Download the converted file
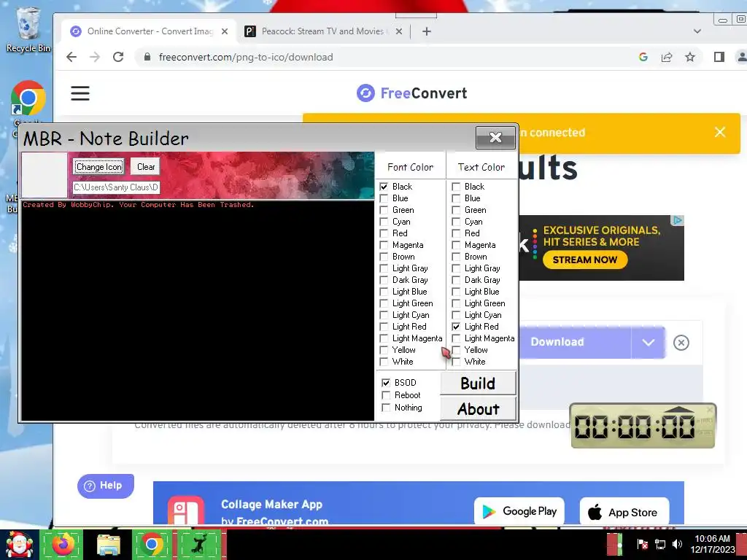Viewport: 747px width, 560px height. tap(574, 343)
